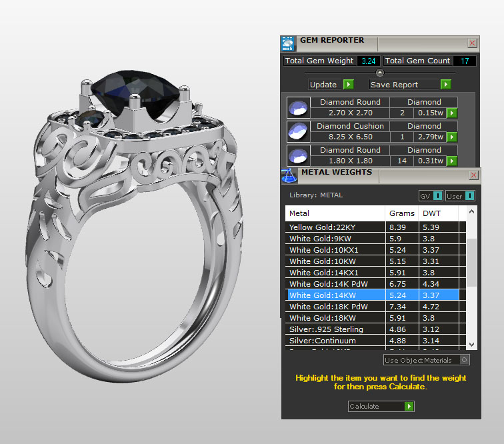Click the 4.72 DWT value for 18K PdW
Viewport: 504px width, 444px height.
(x=431, y=307)
